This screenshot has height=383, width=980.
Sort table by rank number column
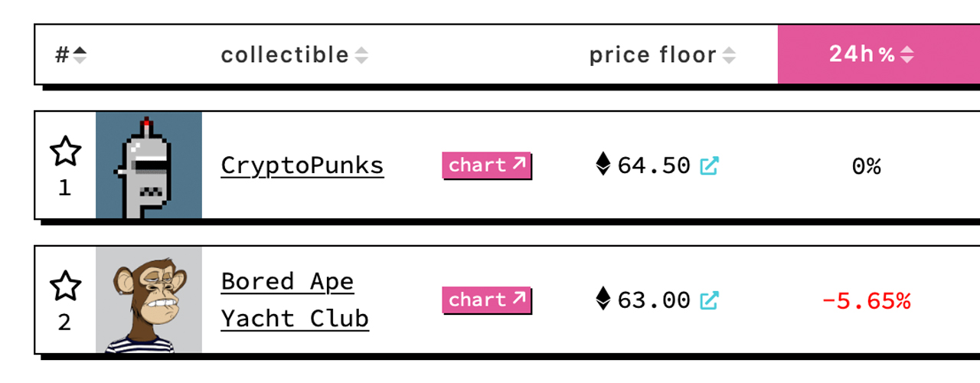coord(70,55)
